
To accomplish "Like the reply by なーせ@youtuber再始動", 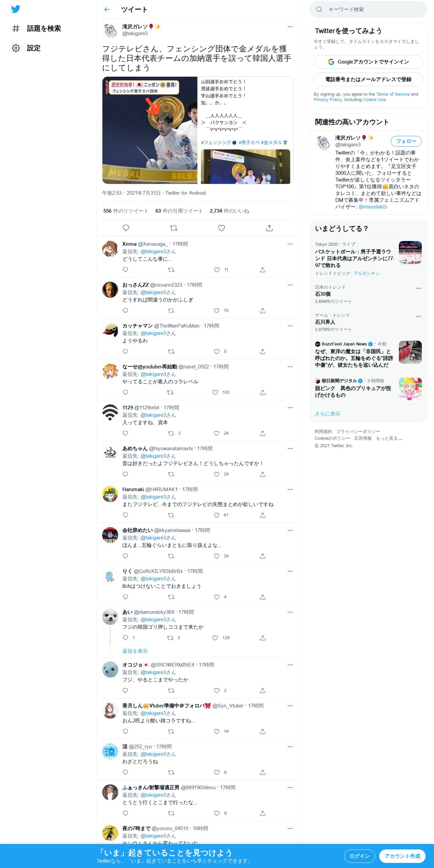I will pyautogui.click(x=215, y=392).
